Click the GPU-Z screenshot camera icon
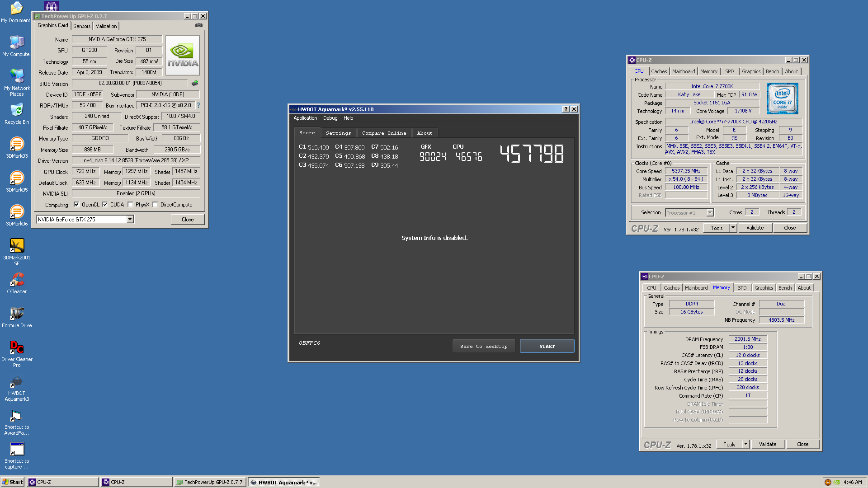The image size is (868, 488). coord(198,25)
